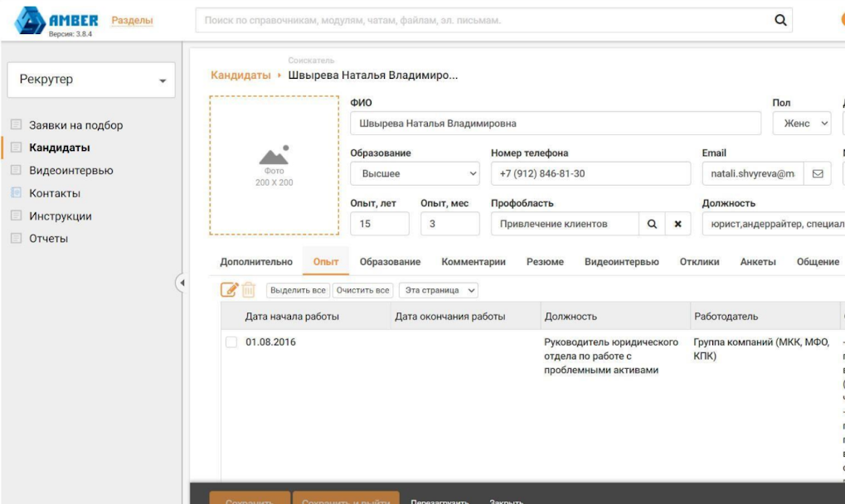Click the date cell 01.08.2016
Image resolution: width=845 pixels, height=504 pixels.
[270, 342]
